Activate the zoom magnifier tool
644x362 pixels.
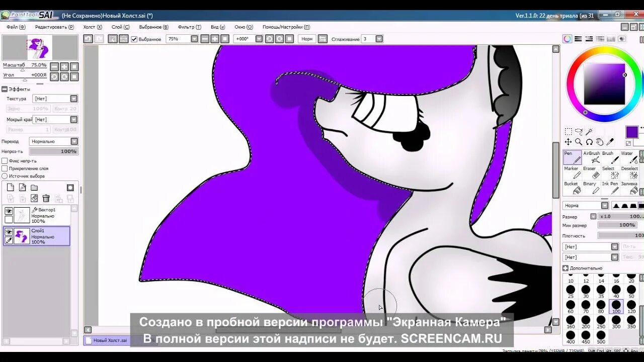pos(579,142)
